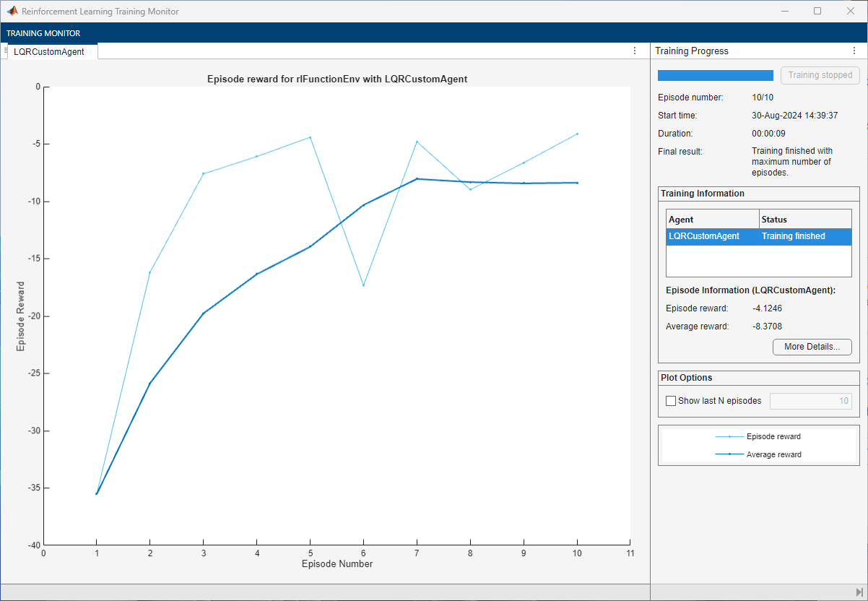Click the duration value 00:00:09
The height and width of the screenshot is (601, 868).
(x=768, y=134)
